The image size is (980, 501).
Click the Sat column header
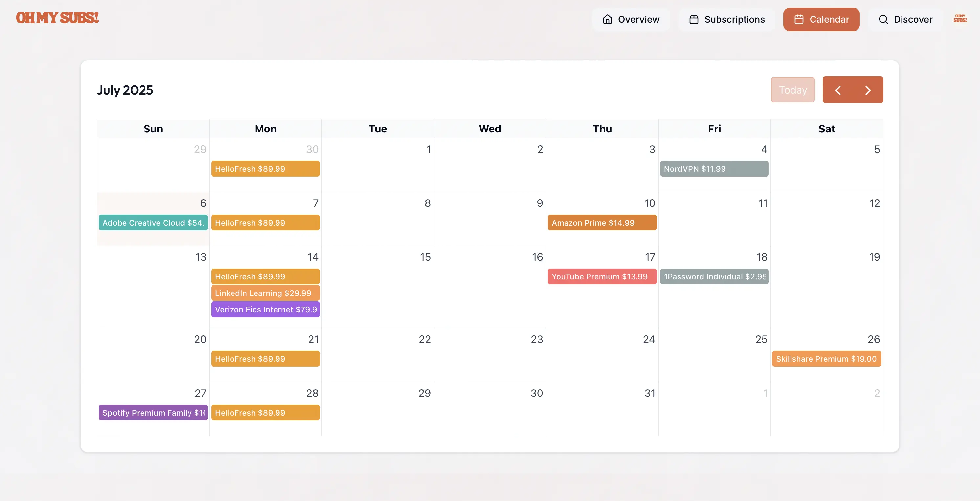(826, 129)
